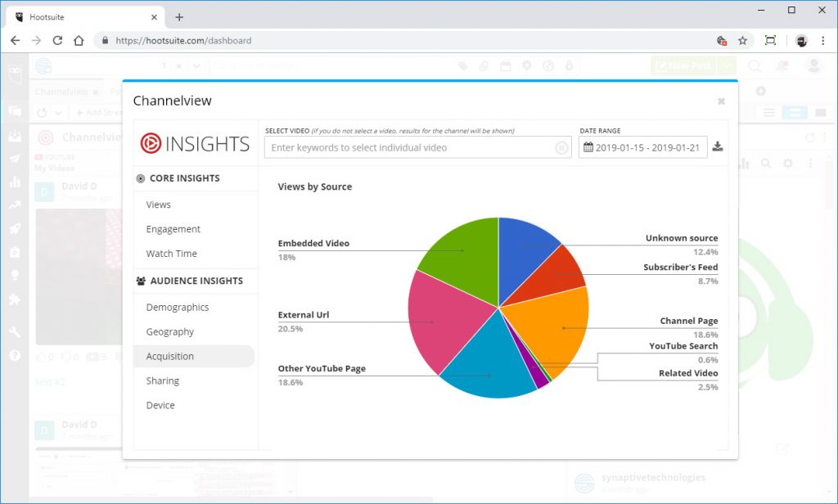Click the Related Video label
The width and height of the screenshot is (838, 504).
point(687,373)
